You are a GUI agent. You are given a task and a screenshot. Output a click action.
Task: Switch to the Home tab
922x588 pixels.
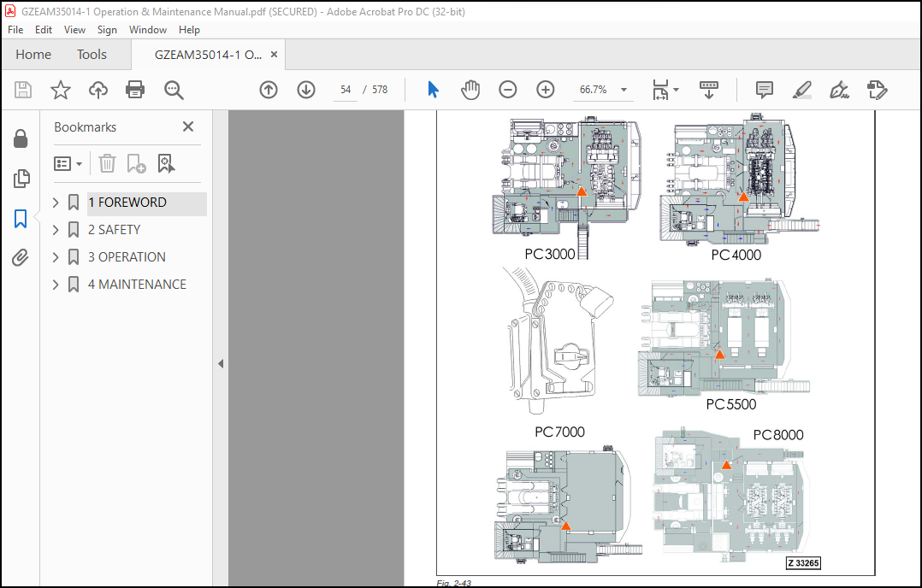pyautogui.click(x=33, y=55)
